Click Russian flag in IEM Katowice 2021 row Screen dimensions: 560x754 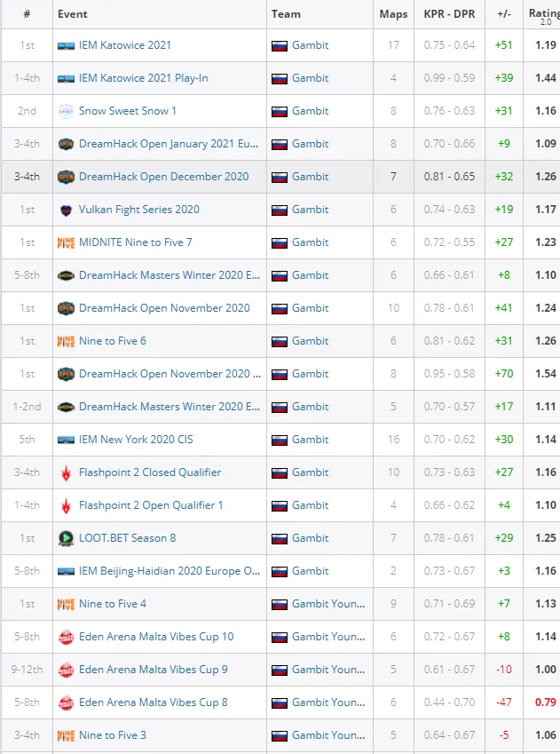280,46
